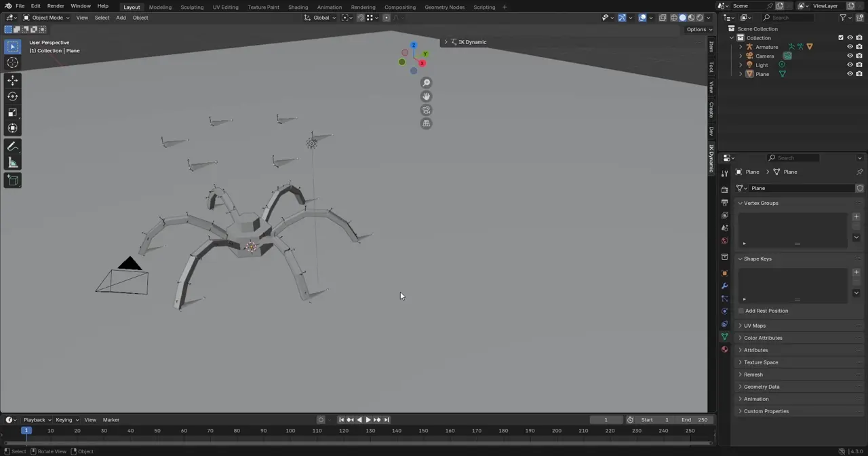Toggle camera view in viewport gizmo
The image size is (868, 456).
tap(426, 110)
